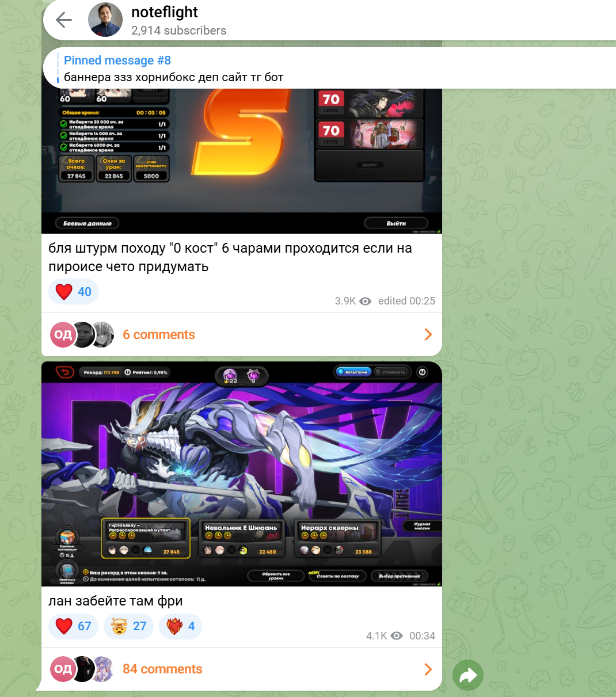Image resolution: width=616 pixels, height=697 pixels.
Task: Click the 00:34 message timestamp
Action: (422, 636)
